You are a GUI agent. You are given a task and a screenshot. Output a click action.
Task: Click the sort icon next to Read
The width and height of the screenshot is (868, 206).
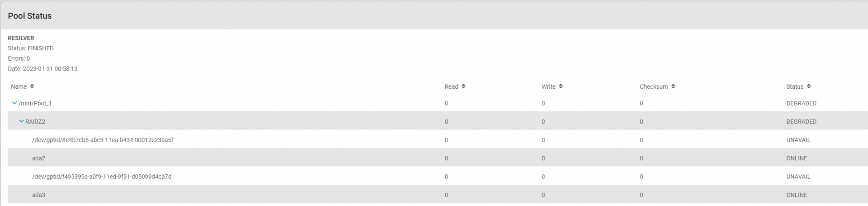(463, 86)
